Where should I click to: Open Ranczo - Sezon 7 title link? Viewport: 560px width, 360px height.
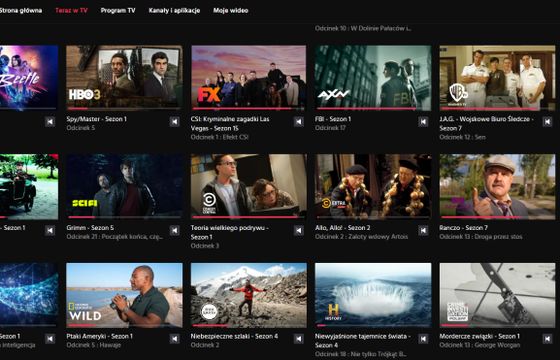pyautogui.click(x=464, y=228)
